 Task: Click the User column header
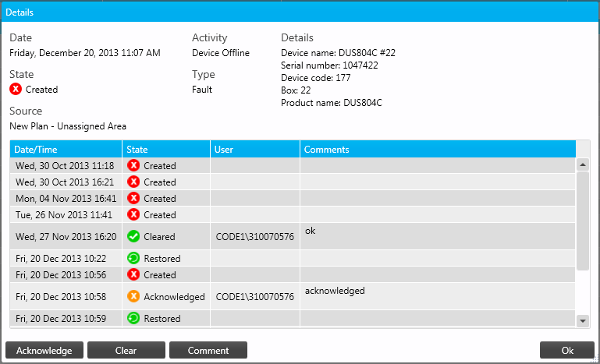tap(255, 149)
